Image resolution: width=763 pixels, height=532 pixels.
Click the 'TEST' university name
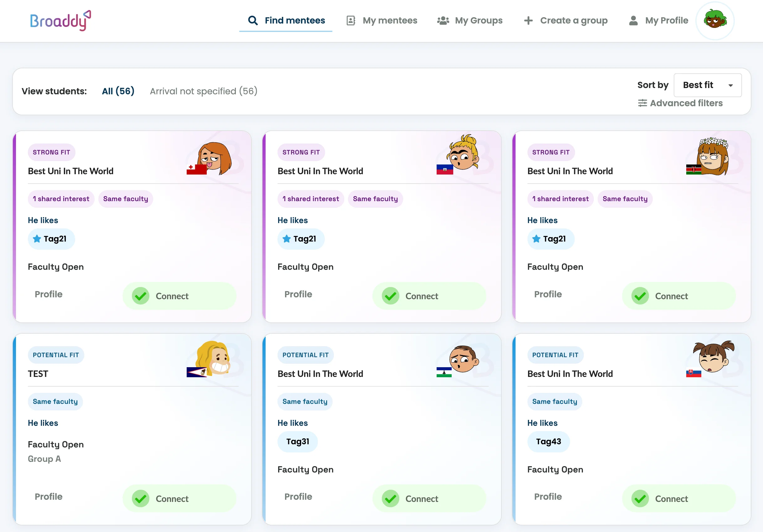[38, 374]
